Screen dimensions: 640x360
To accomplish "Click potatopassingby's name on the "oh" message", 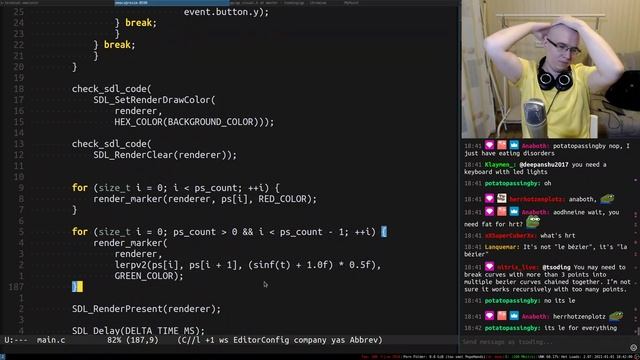I will point(512,183).
